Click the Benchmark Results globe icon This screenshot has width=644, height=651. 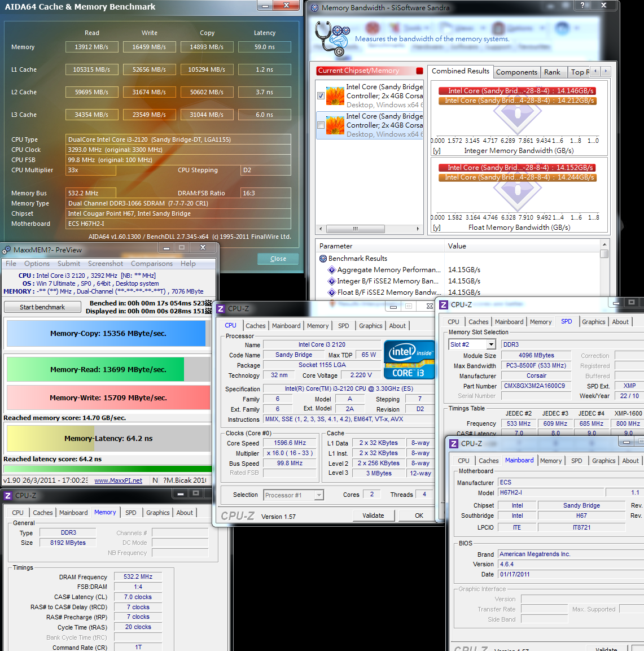(x=323, y=259)
